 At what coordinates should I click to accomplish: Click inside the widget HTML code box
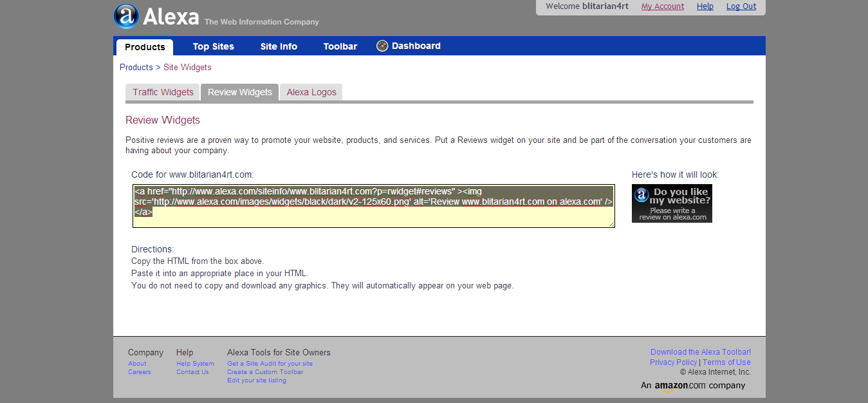pos(374,206)
